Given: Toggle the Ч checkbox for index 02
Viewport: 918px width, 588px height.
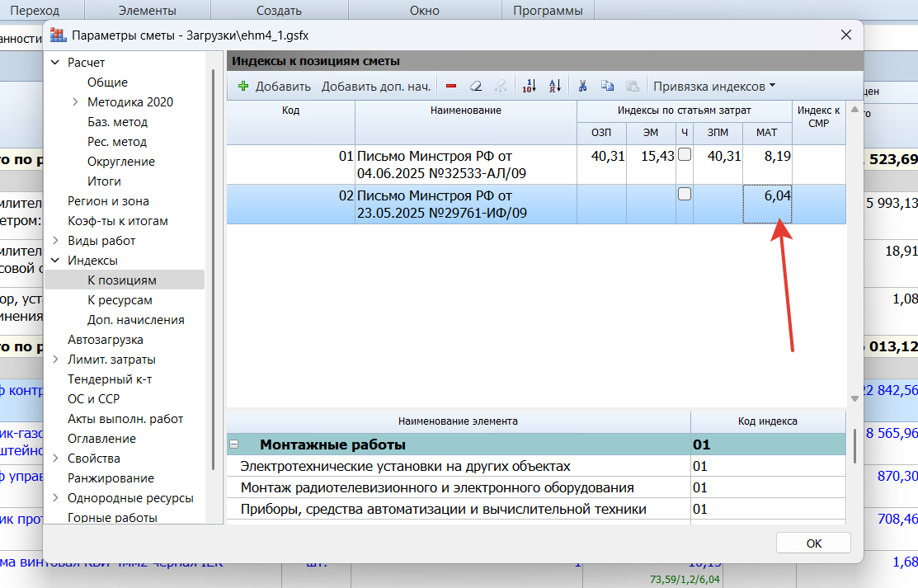Looking at the screenshot, I should pos(685,195).
